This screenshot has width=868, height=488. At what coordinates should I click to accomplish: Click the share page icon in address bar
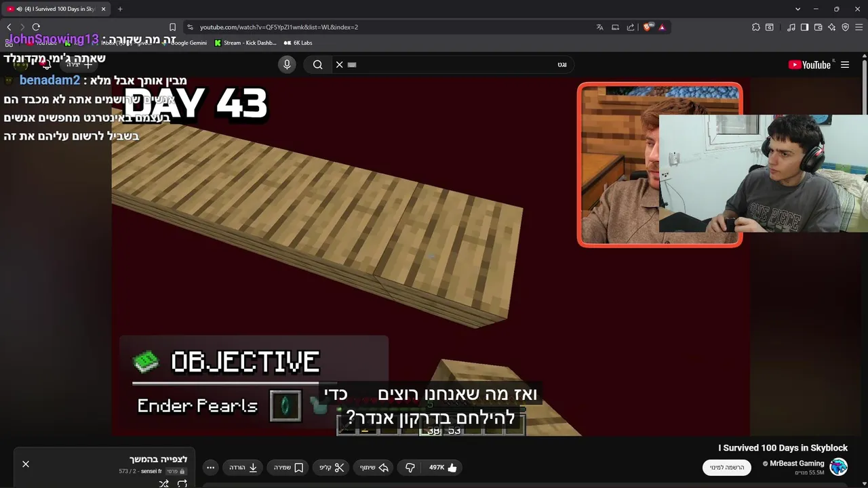point(631,27)
